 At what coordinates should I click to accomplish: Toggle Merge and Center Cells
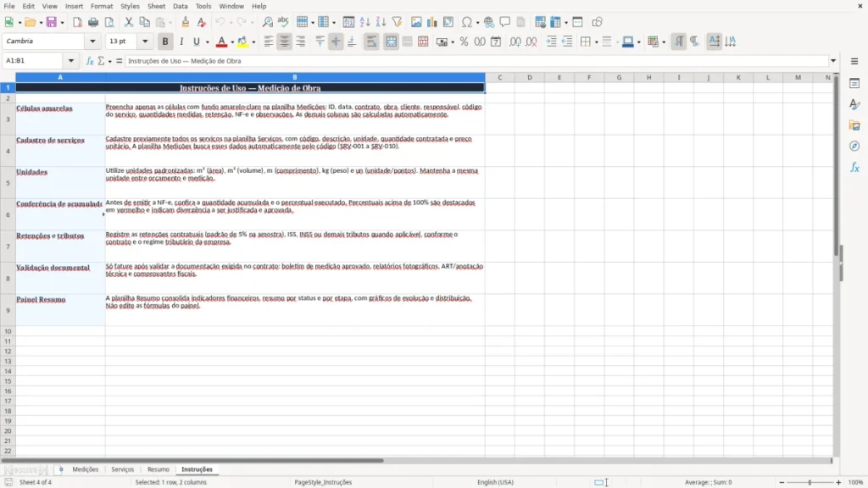tap(391, 42)
